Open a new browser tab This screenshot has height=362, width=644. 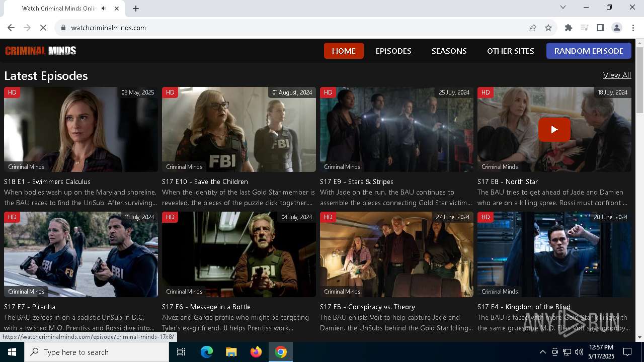coord(136,9)
